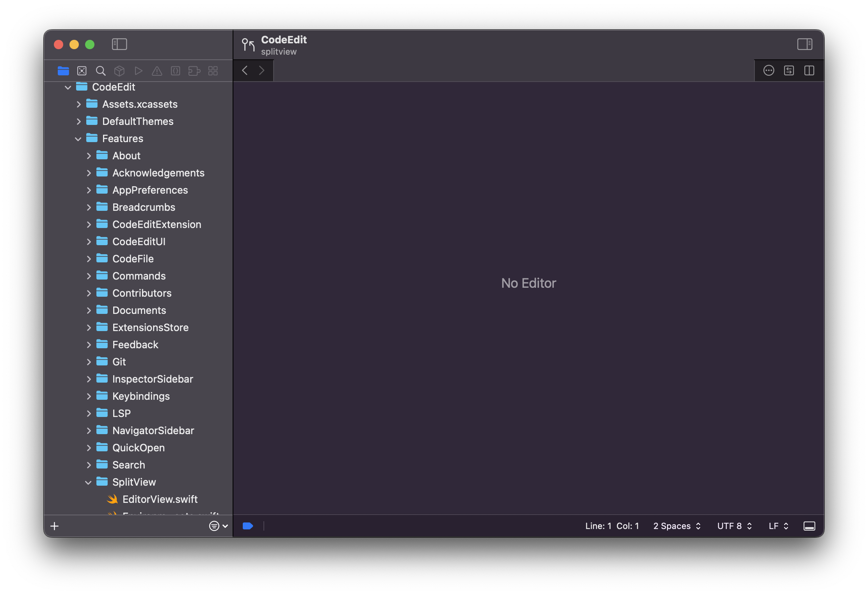Click the plus button in the sidebar footer

[x=55, y=526]
